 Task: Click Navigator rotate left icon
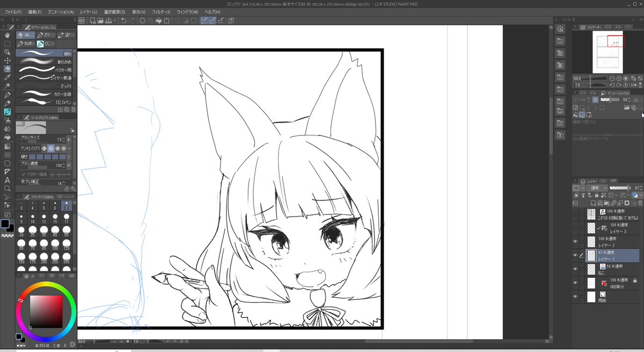pyautogui.click(x=612, y=85)
